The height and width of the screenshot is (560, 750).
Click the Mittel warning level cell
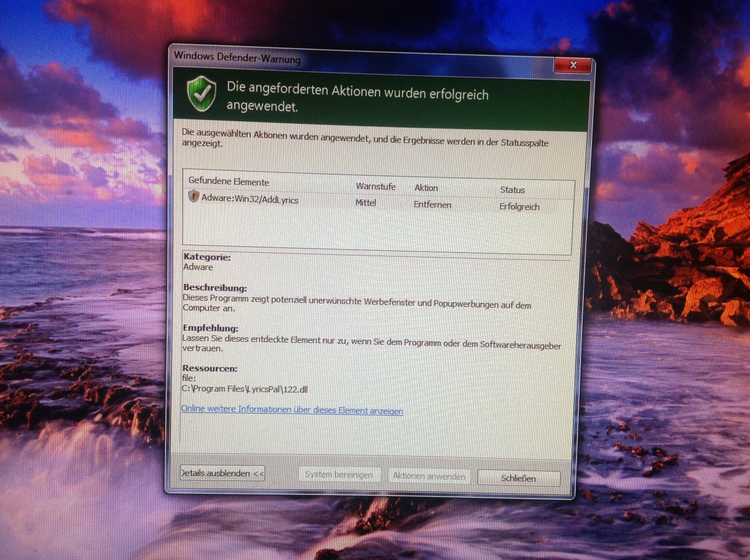[x=365, y=203]
